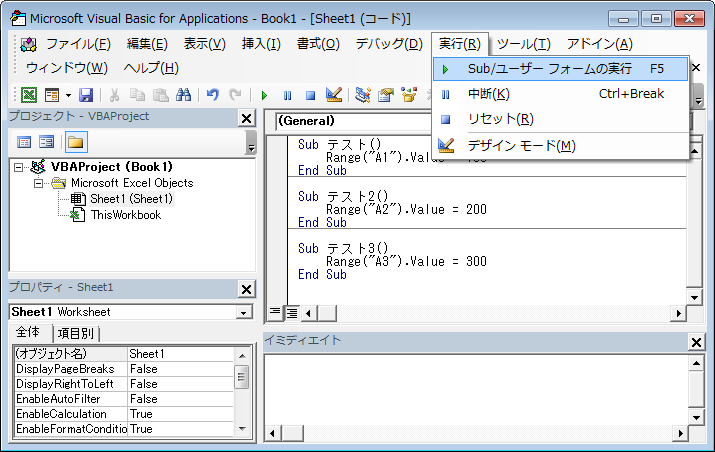Switch to the 項目別 properties tab
Image resolution: width=715 pixels, height=452 pixels.
point(77,333)
